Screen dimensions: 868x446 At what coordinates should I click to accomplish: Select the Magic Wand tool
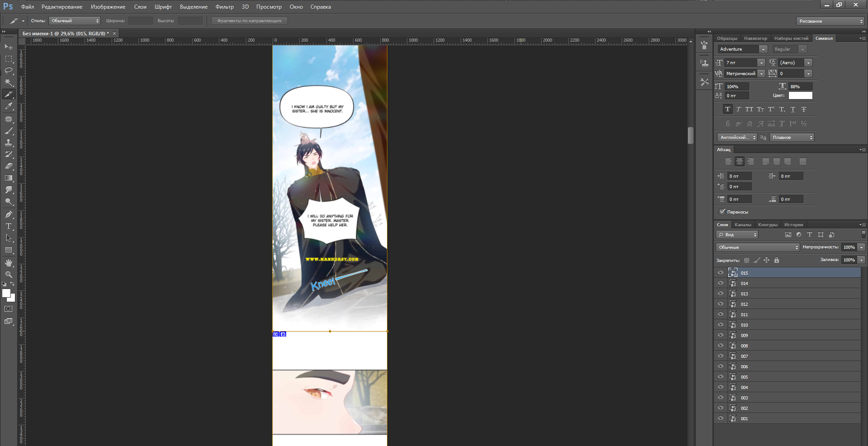click(9, 82)
